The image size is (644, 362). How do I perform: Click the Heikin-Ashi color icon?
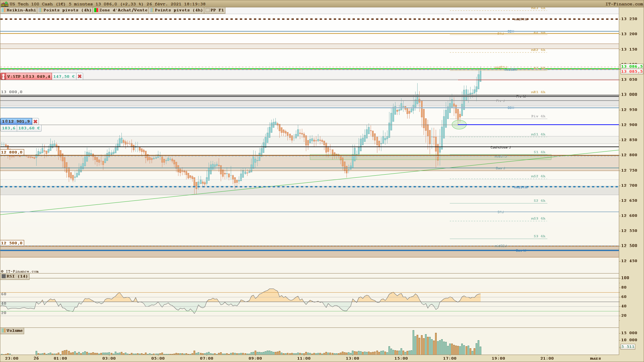tap(4, 10)
